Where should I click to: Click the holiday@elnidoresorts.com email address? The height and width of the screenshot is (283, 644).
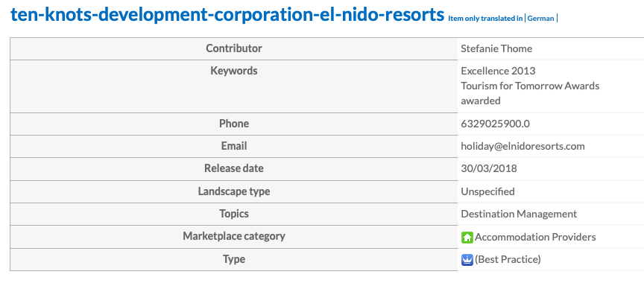point(523,147)
